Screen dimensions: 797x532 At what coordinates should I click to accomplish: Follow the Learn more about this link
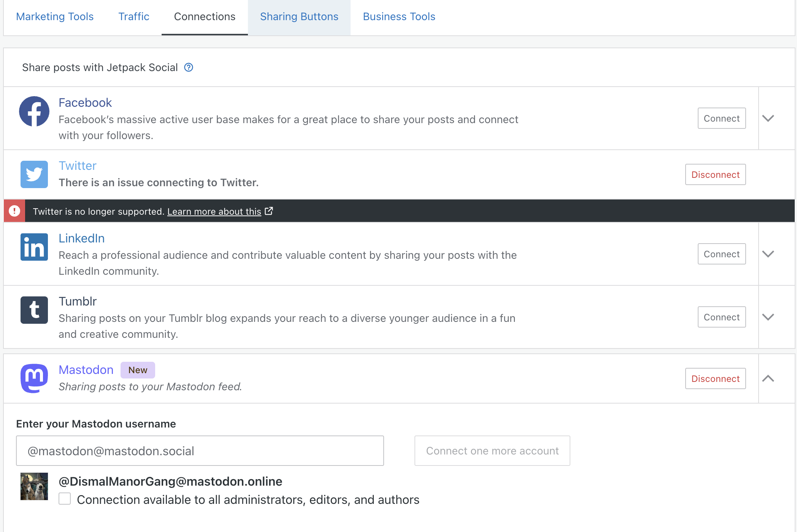click(214, 212)
